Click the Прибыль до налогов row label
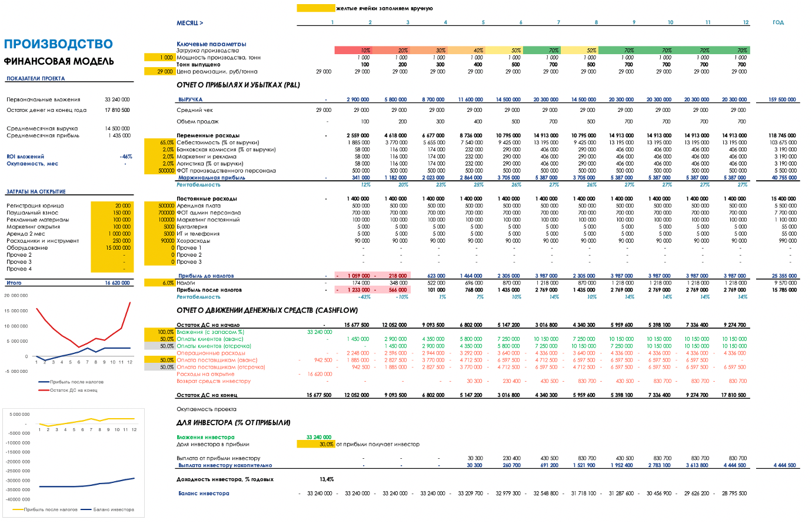This screenshot has width=812, height=523. pos(206,276)
